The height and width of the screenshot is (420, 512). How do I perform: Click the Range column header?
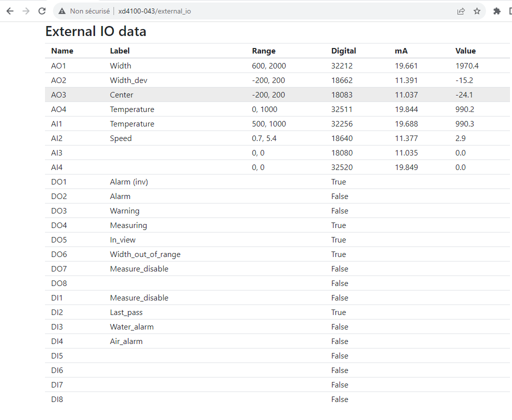click(263, 50)
